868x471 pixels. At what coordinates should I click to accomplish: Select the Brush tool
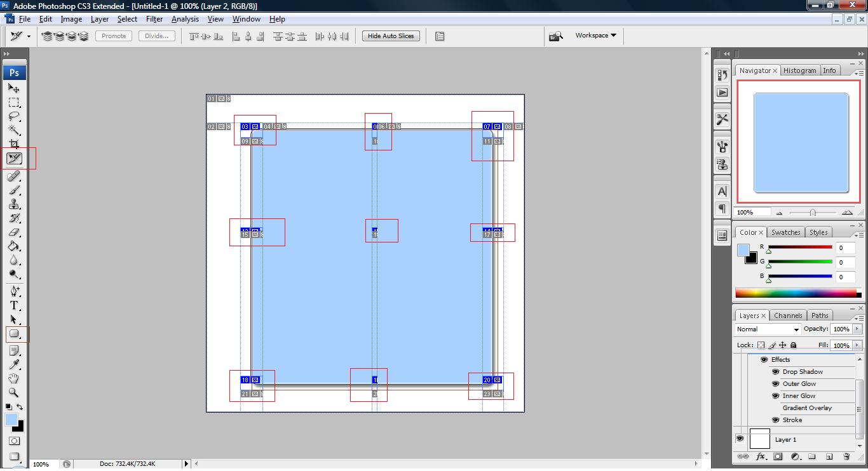tap(14, 190)
